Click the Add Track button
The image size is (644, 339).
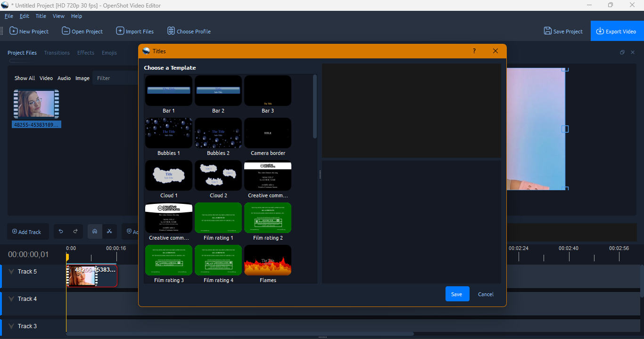coord(27,232)
